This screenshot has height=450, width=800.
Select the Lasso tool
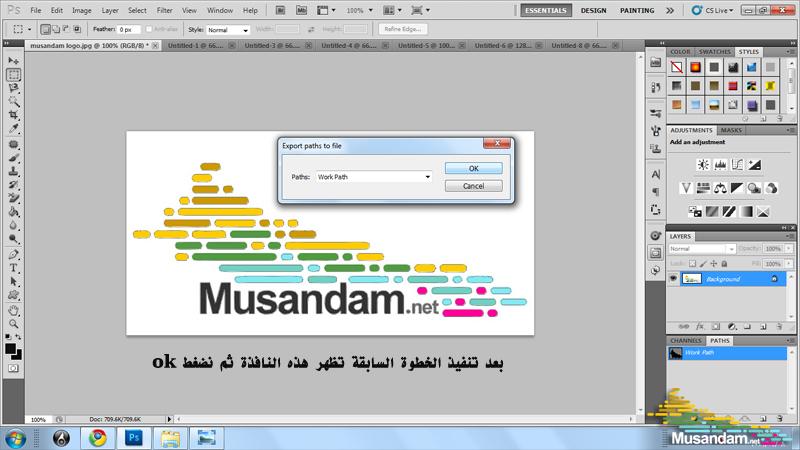click(x=13, y=88)
